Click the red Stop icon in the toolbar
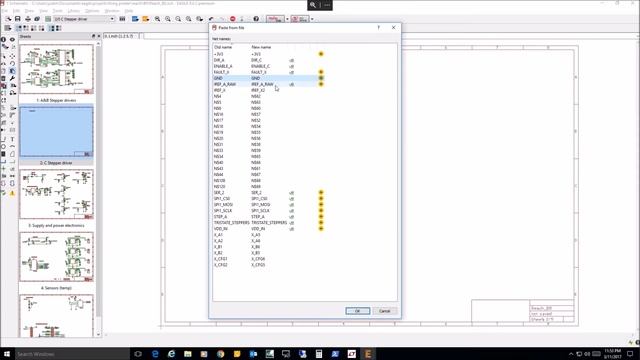The image size is (640, 360). point(233,19)
